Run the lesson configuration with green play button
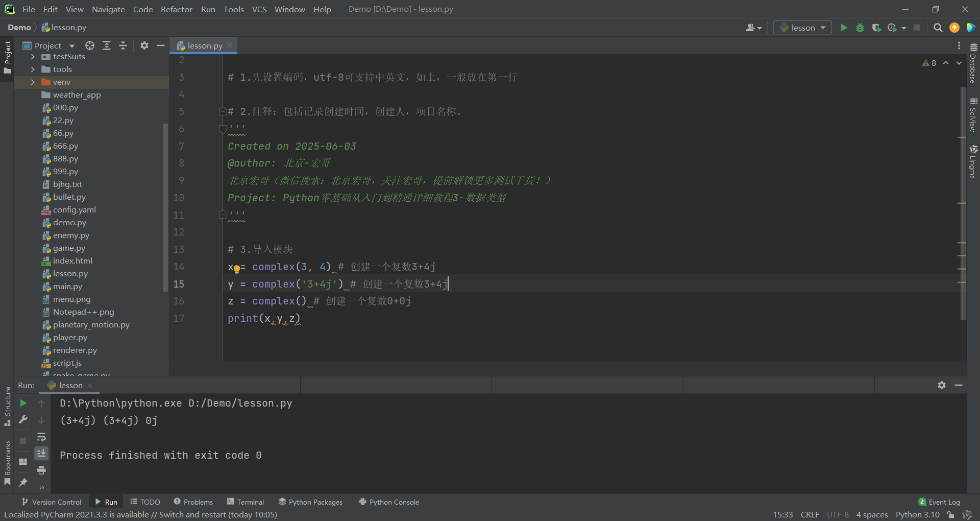Image resolution: width=980 pixels, height=521 pixels. pyautogui.click(x=844, y=28)
